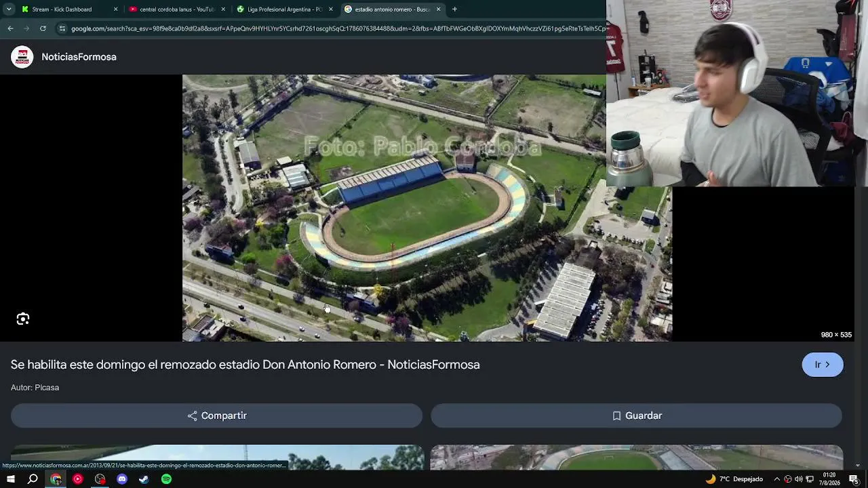Open a new browser tab
The width and height of the screenshot is (868, 488).
coord(454,9)
